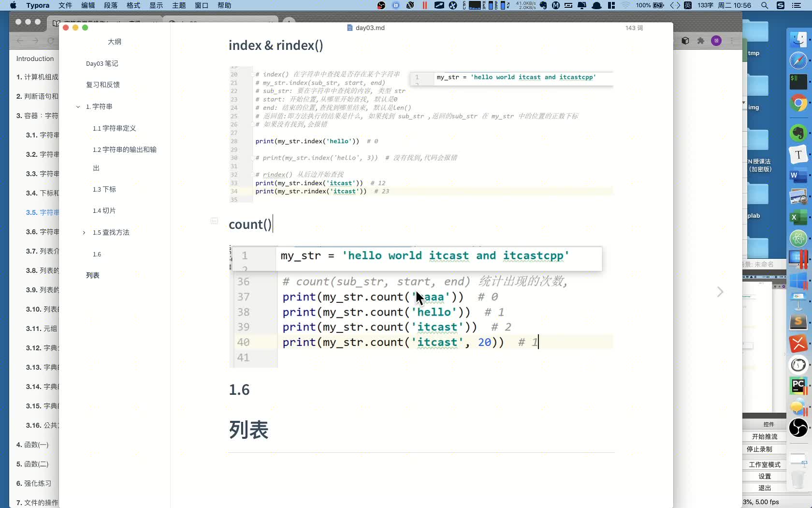
Task: Open Microsoft Word from the Dock
Action: click(x=798, y=176)
